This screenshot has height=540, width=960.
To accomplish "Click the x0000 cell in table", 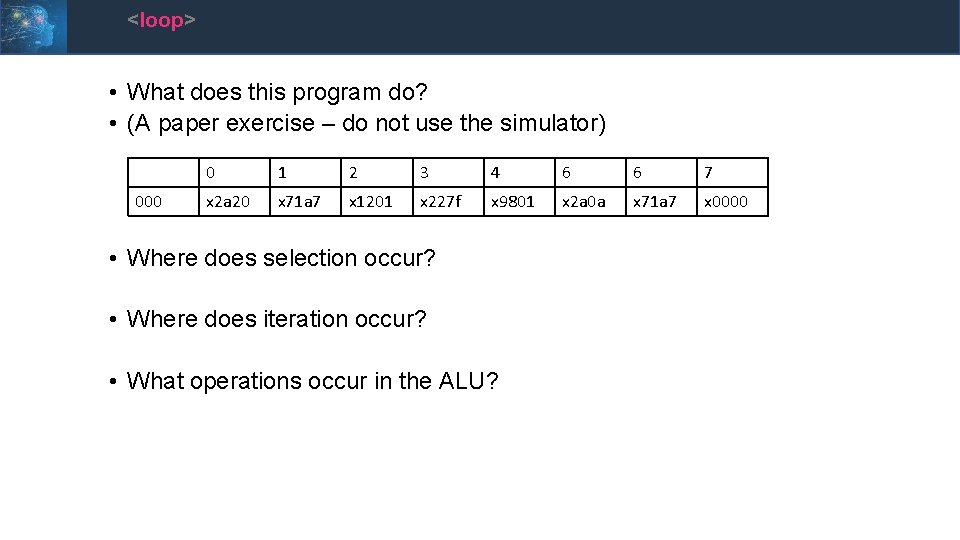I will (732, 202).
